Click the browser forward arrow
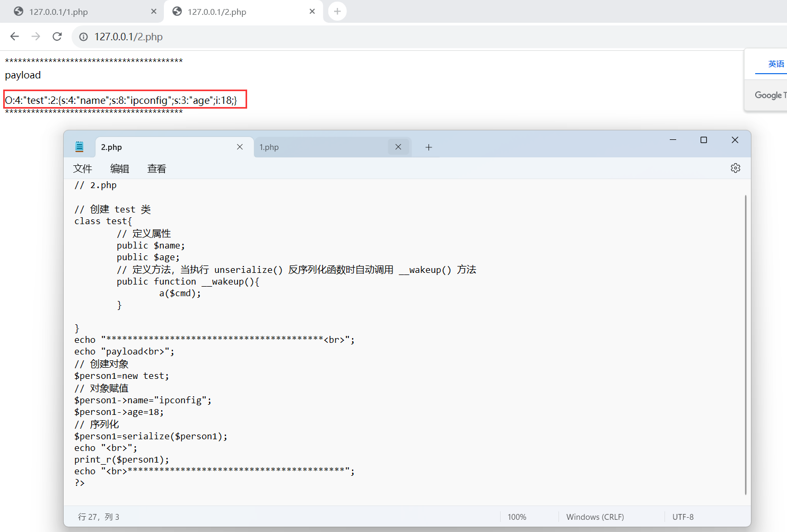The height and width of the screenshot is (532, 787). click(x=36, y=37)
